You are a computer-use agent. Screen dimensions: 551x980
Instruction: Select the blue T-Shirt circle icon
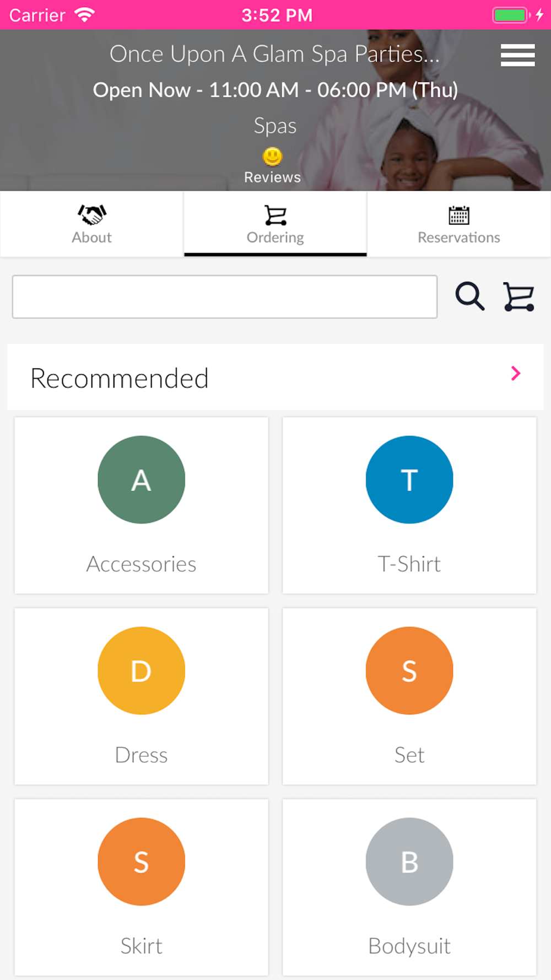pos(409,480)
